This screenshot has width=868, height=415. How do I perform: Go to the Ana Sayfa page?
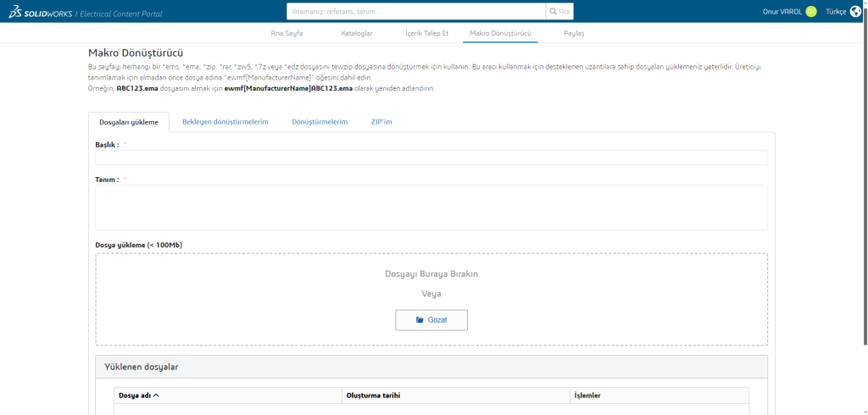pyautogui.click(x=286, y=33)
